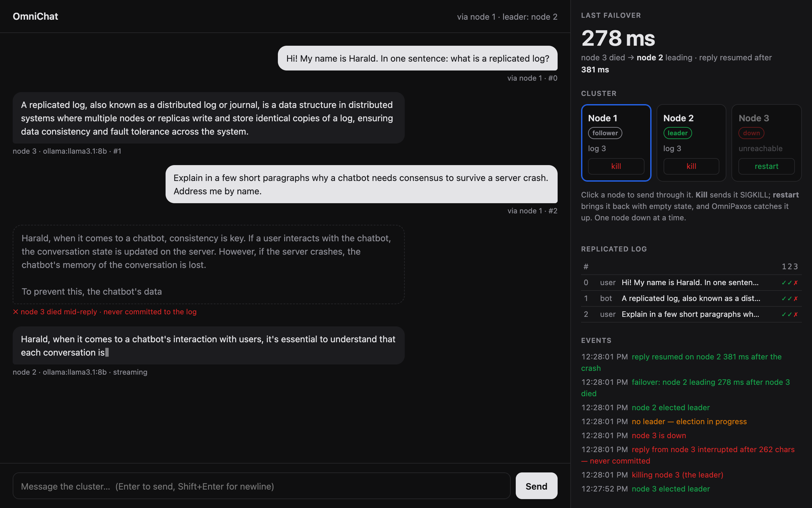
Task: Kill Node 2 with its kill button
Action: point(691,166)
